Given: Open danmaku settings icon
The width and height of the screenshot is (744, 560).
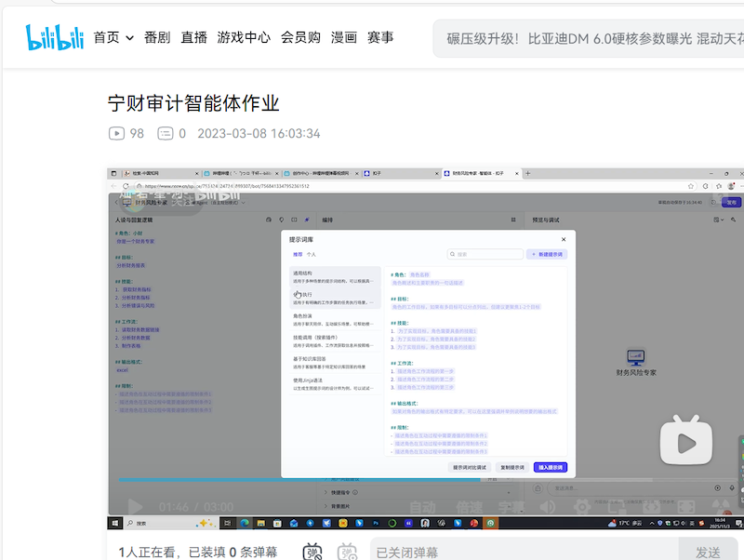Looking at the screenshot, I should 347,552.
